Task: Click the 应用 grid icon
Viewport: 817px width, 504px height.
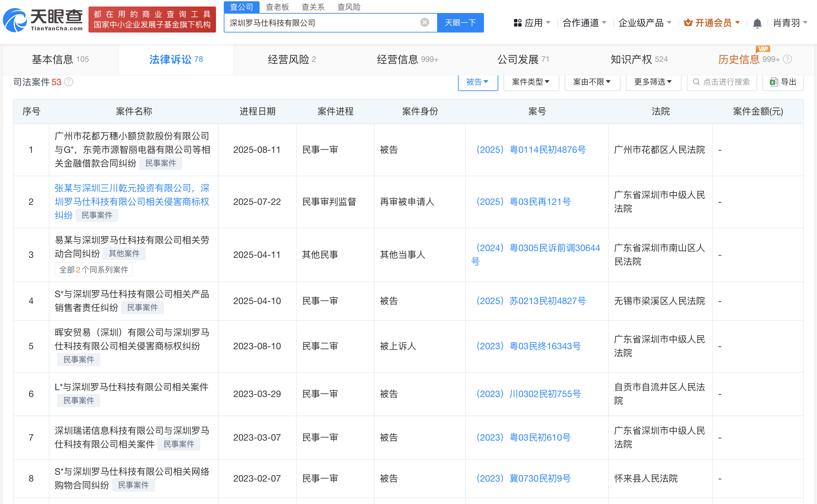Action: (x=517, y=23)
